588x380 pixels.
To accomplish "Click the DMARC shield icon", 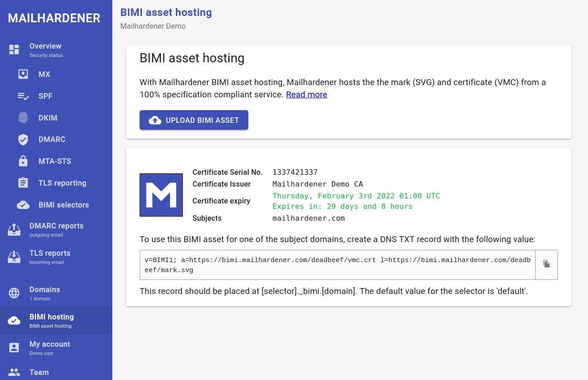I will pos(23,140).
